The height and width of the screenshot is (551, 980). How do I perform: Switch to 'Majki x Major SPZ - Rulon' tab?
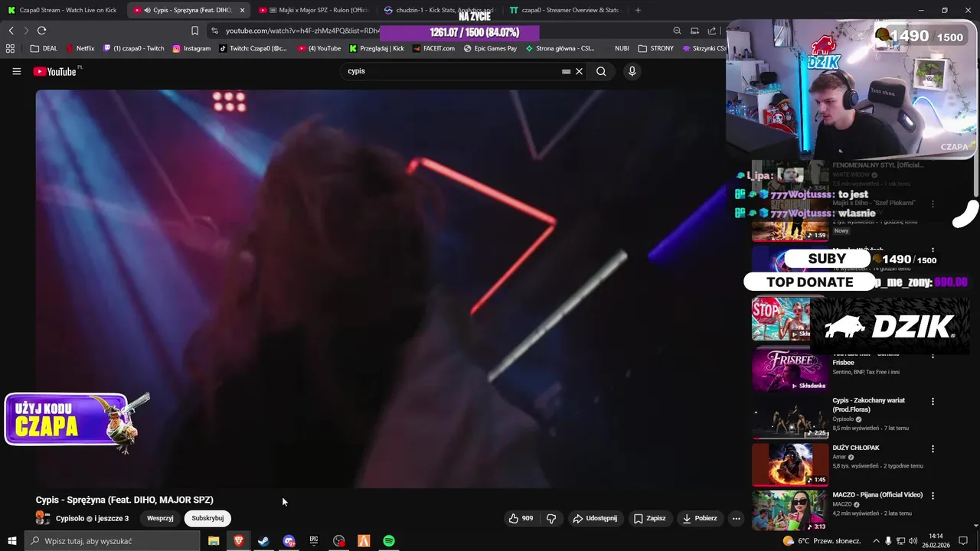click(x=314, y=10)
